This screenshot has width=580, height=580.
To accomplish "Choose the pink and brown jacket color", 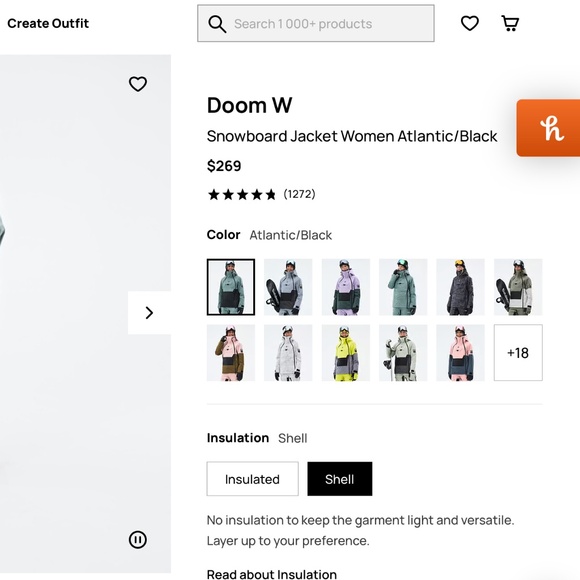I will pyautogui.click(x=231, y=353).
